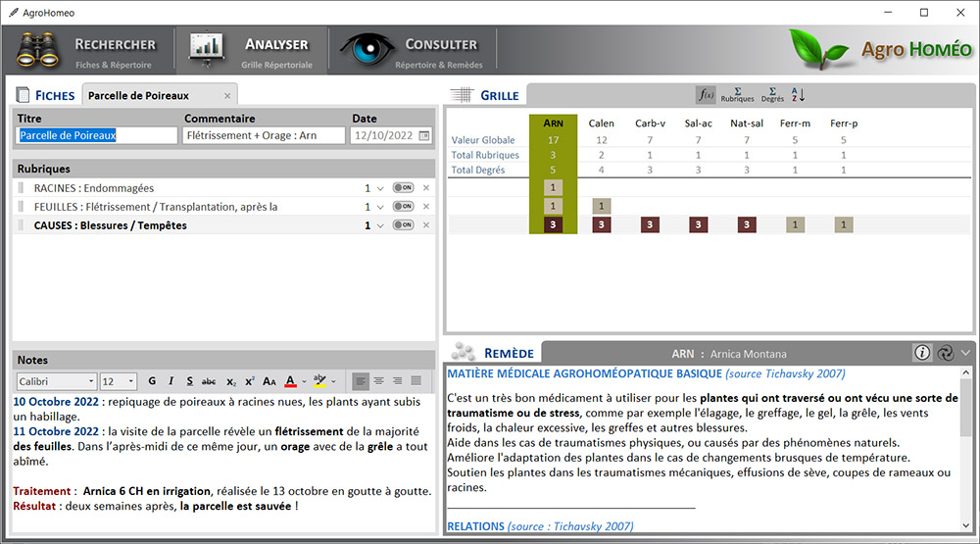Toggle ON switch for FEUILLES rubric
This screenshot has height=544, width=980.
403,207
